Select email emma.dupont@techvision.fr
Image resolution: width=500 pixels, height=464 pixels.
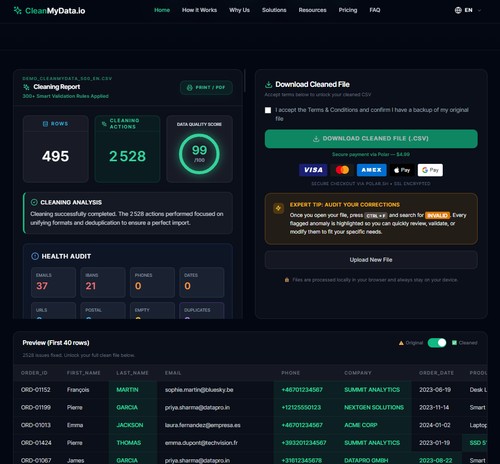pyautogui.click(x=201, y=443)
